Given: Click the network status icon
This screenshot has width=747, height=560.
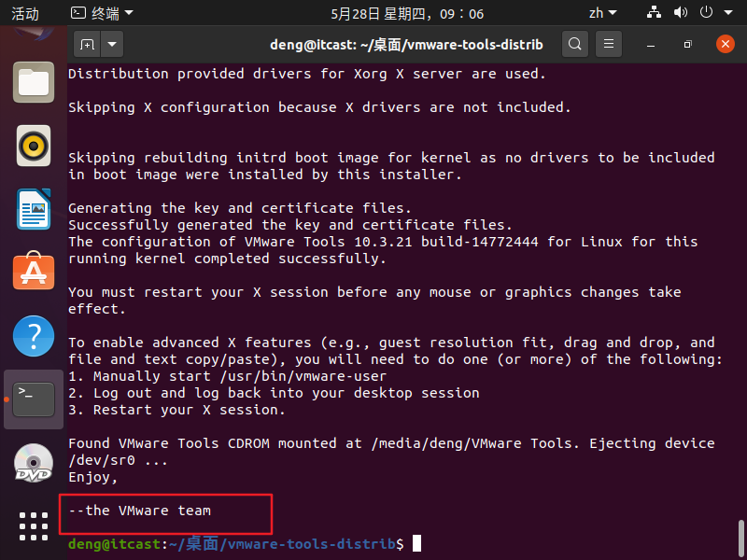Looking at the screenshot, I should click(x=653, y=13).
